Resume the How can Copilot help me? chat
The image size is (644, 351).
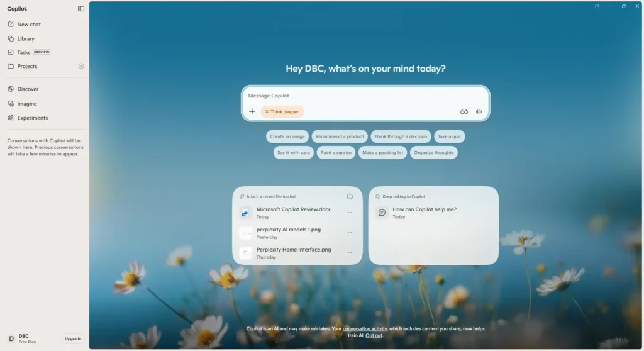[425, 213]
